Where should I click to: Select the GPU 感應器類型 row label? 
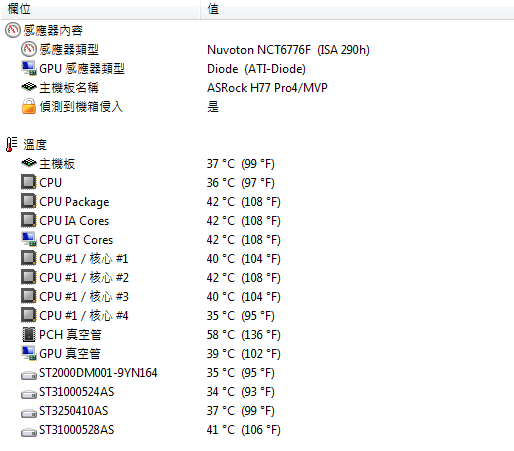pyautogui.click(x=82, y=68)
